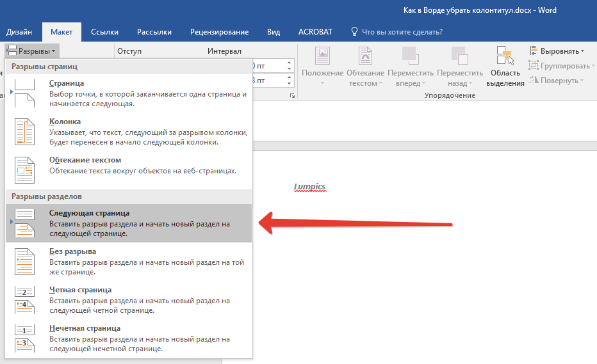Click the Continuous section break icon
Screen dimensions: 597x364
pyautogui.click(x=24, y=261)
